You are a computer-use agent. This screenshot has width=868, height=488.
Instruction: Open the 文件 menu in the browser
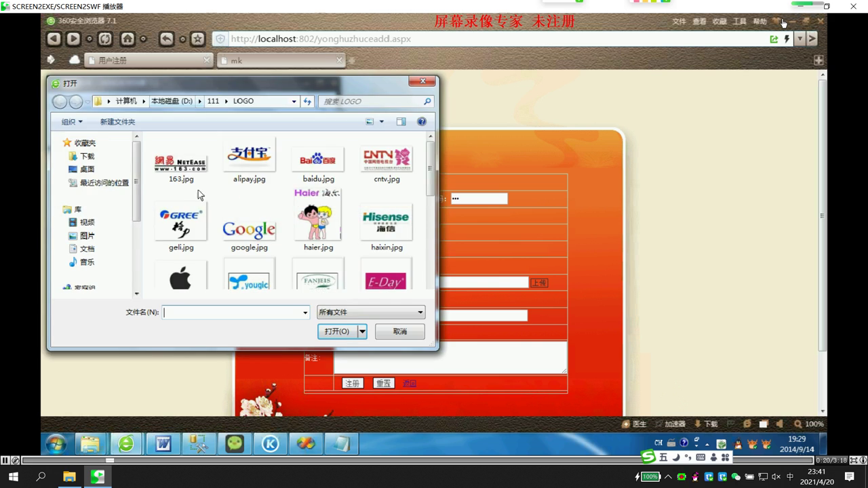click(679, 22)
